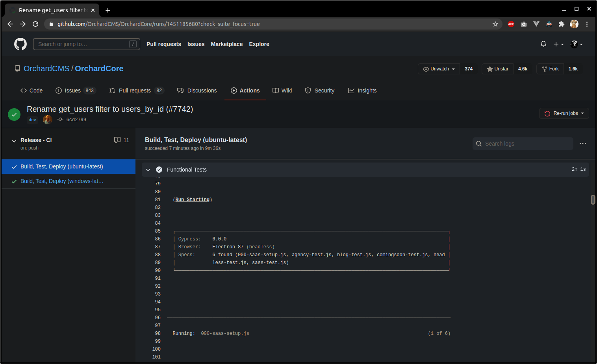This screenshot has width=597, height=364.
Task: Switch to the Insights tab
Action: (362, 91)
